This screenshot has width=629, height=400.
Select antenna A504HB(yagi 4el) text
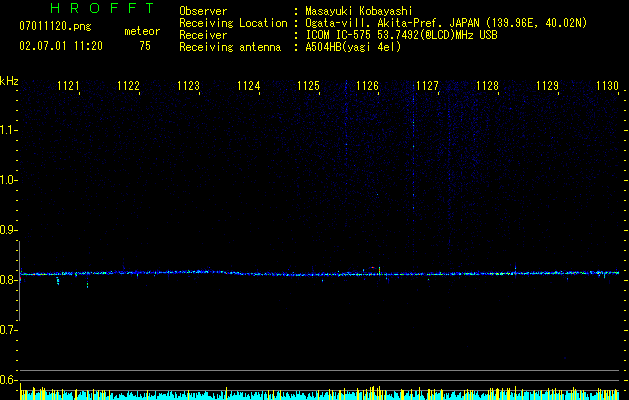[353, 47]
